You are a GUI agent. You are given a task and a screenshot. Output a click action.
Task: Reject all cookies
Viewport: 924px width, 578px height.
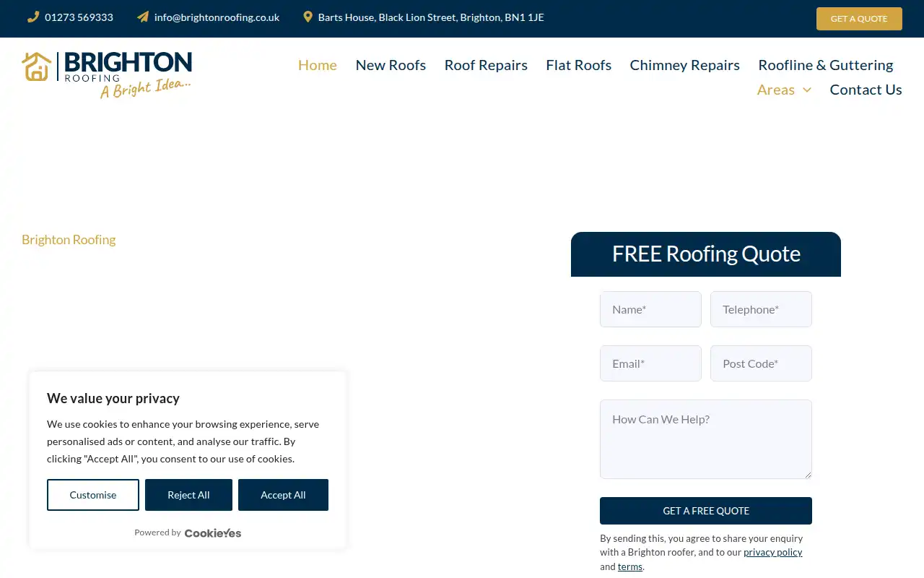[188, 495]
